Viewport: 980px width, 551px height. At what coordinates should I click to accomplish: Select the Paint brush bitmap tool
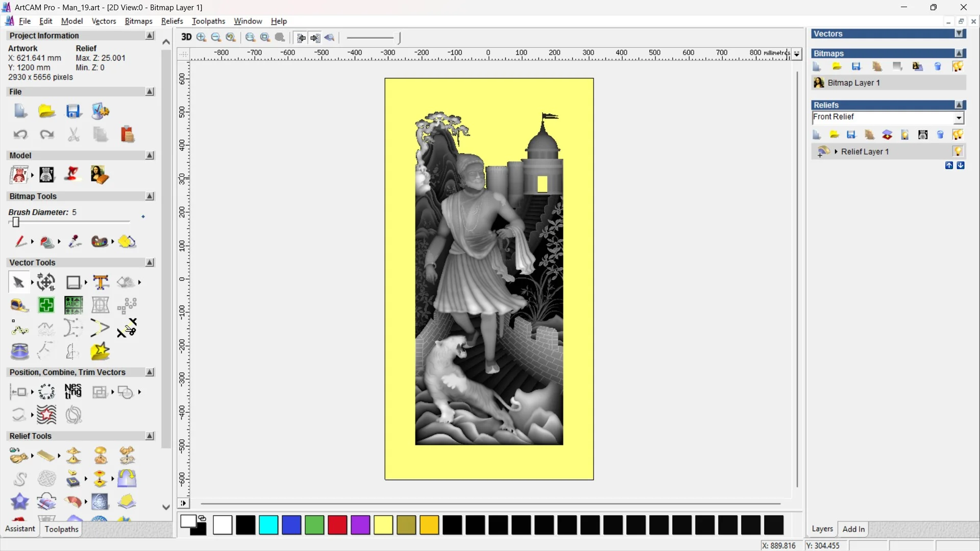20,241
